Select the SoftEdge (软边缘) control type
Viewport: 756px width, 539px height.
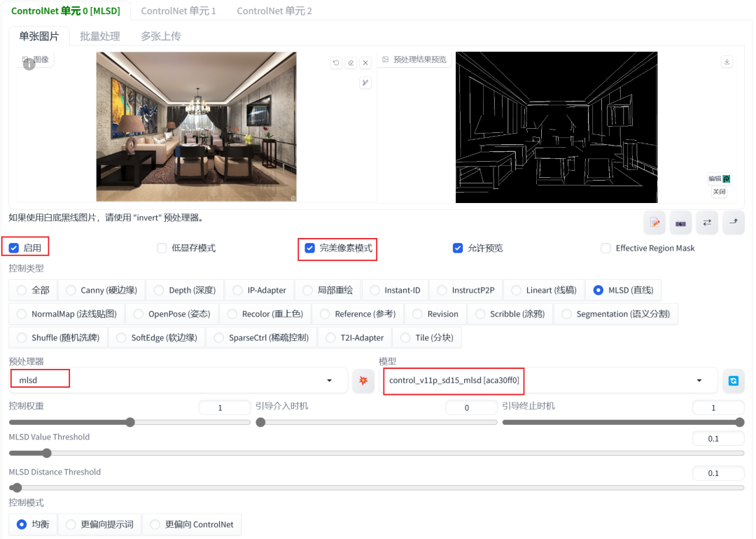[x=157, y=337]
